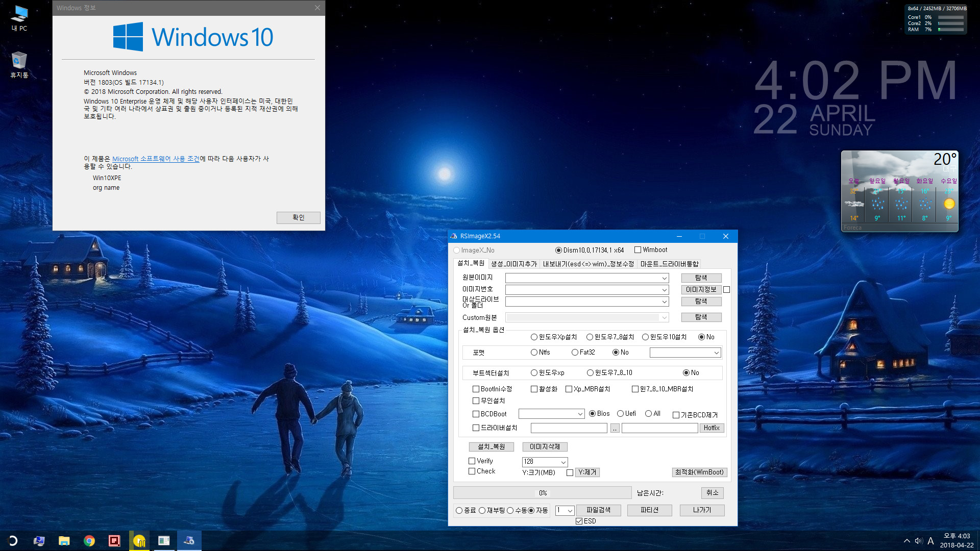Open File Explorer from the taskbar
This screenshot has height=551, width=980.
(64, 541)
